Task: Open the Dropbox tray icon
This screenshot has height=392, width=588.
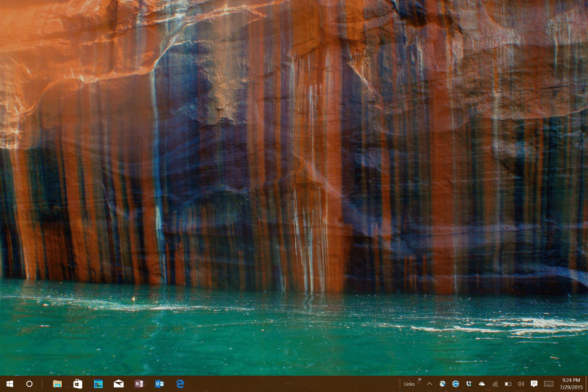Action: (x=468, y=384)
